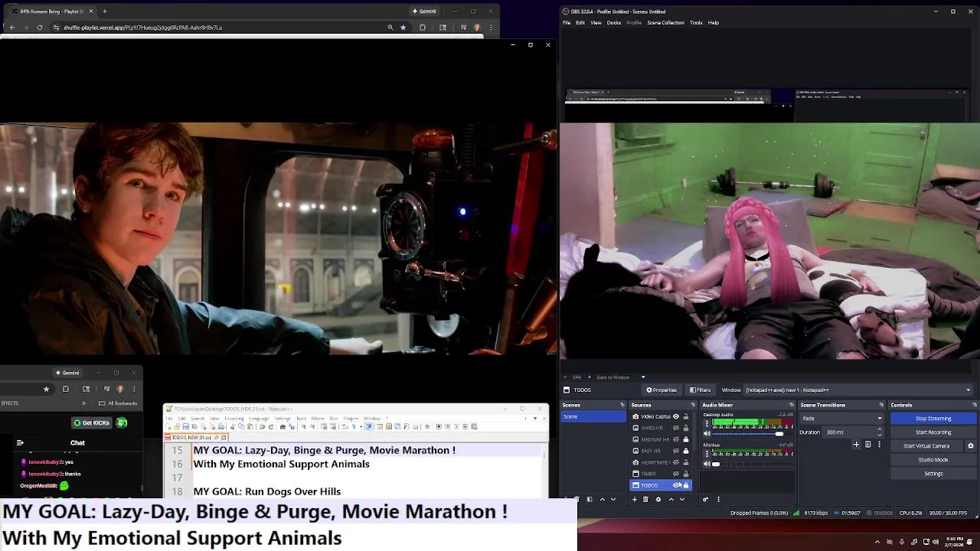980x551 pixels.
Task: Add a new source with plus icon
Action: point(635,500)
